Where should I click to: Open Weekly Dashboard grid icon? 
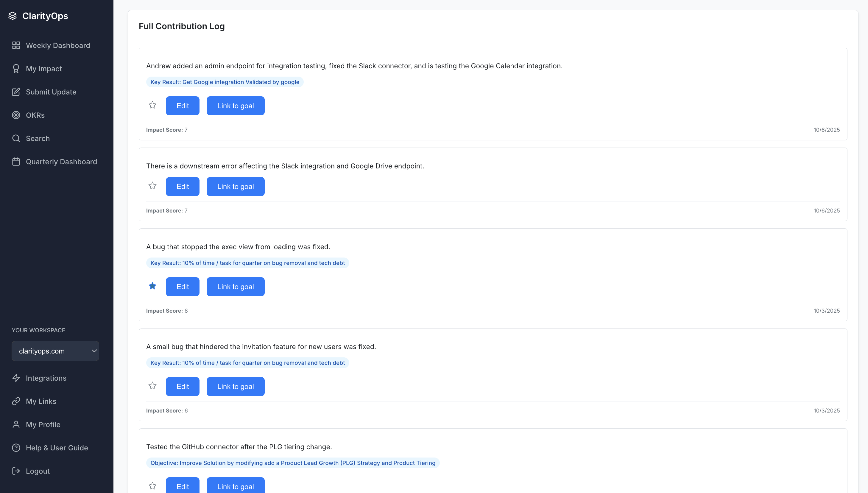click(16, 45)
